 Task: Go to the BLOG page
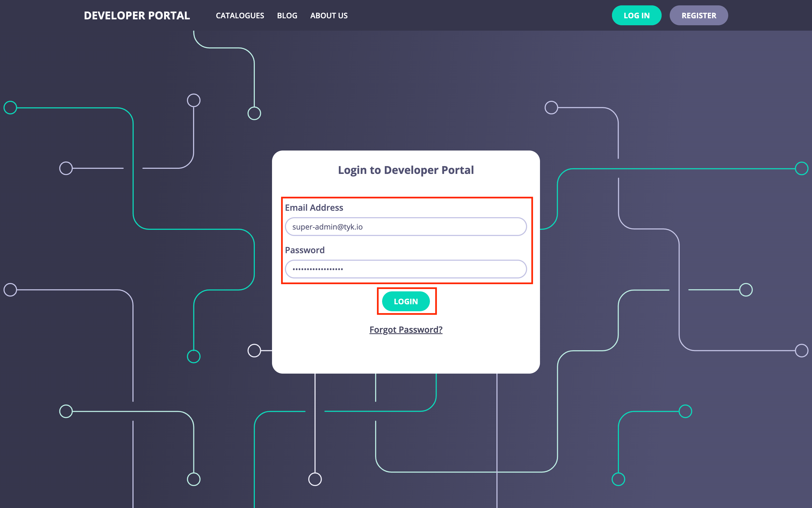click(x=287, y=16)
